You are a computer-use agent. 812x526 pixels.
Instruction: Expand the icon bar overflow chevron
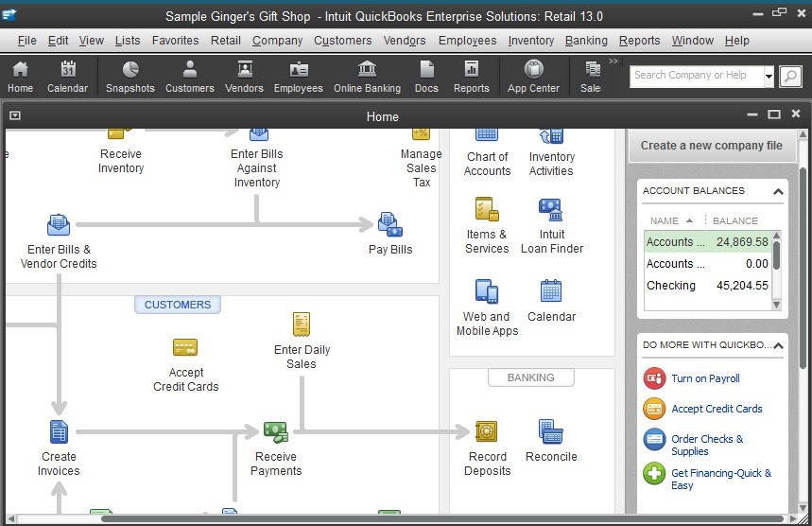click(x=613, y=61)
